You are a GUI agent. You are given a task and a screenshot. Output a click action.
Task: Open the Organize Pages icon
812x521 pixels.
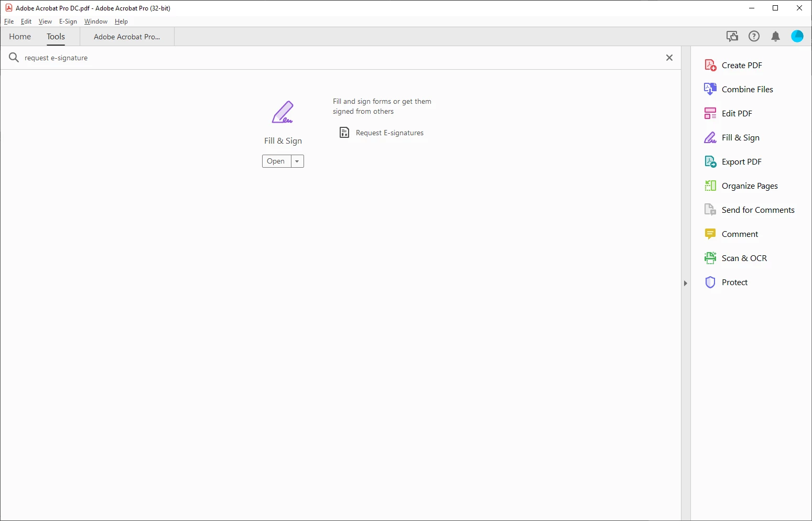coord(710,186)
